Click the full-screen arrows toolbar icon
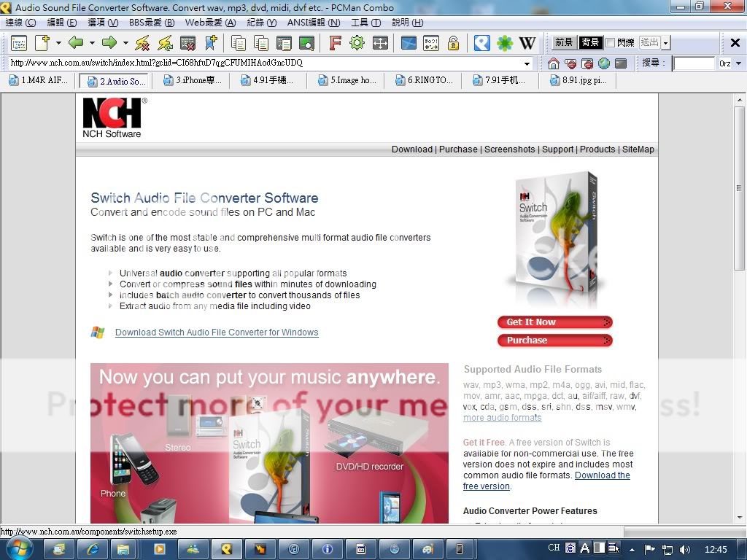The height and width of the screenshot is (560, 747). point(380,43)
